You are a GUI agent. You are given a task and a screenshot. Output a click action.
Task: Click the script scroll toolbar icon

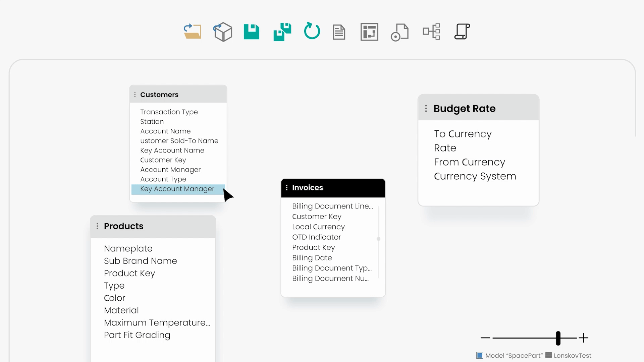462,32
